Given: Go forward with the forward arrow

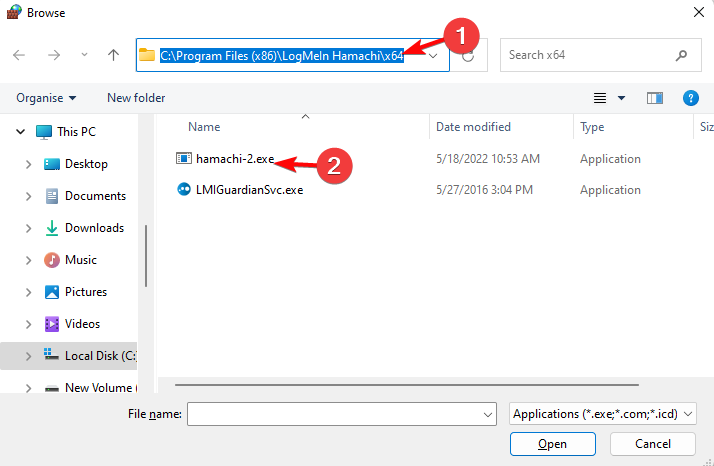Looking at the screenshot, I should tap(54, 55).
